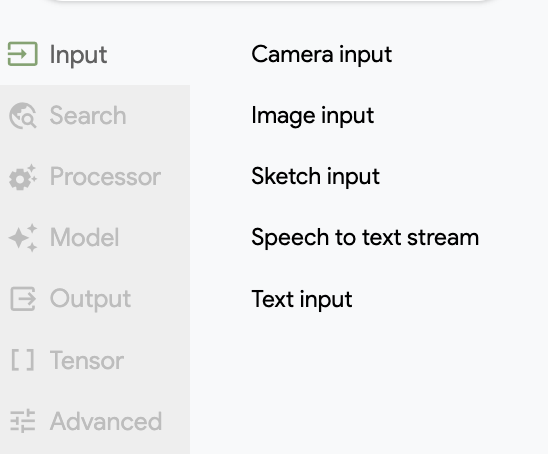This screenshot has height=454, width=548.
Task: Select the Tensor category label
Action: (87, 360)
